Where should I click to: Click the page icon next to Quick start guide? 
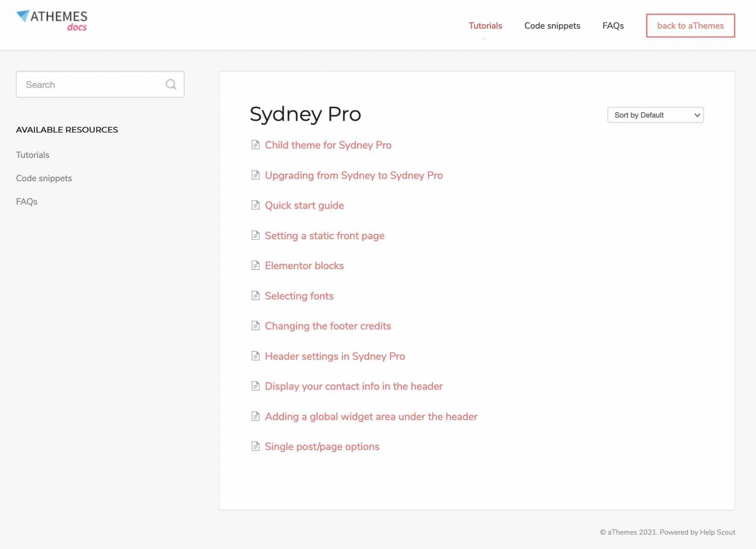click(x=256, y=205)
